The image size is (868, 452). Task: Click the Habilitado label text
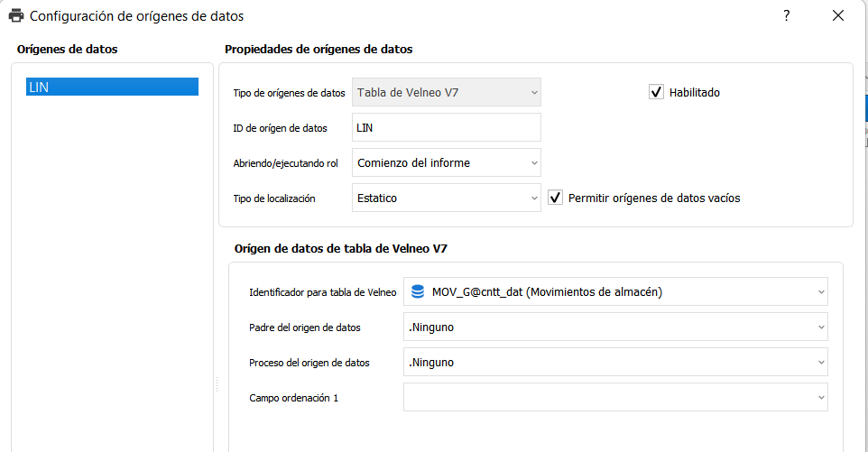point(694,92)
